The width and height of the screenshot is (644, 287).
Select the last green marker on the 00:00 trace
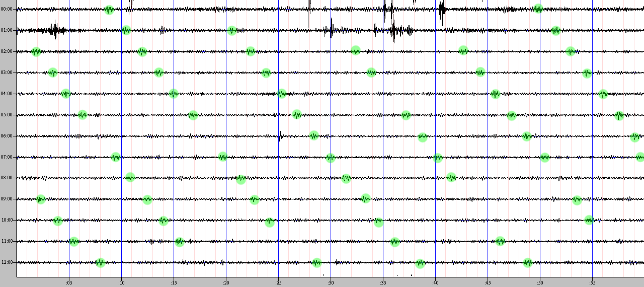[538, 9]
